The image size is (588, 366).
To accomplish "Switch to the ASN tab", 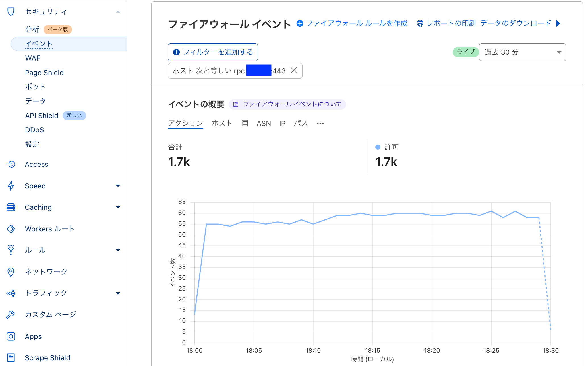I will point(264,123).
